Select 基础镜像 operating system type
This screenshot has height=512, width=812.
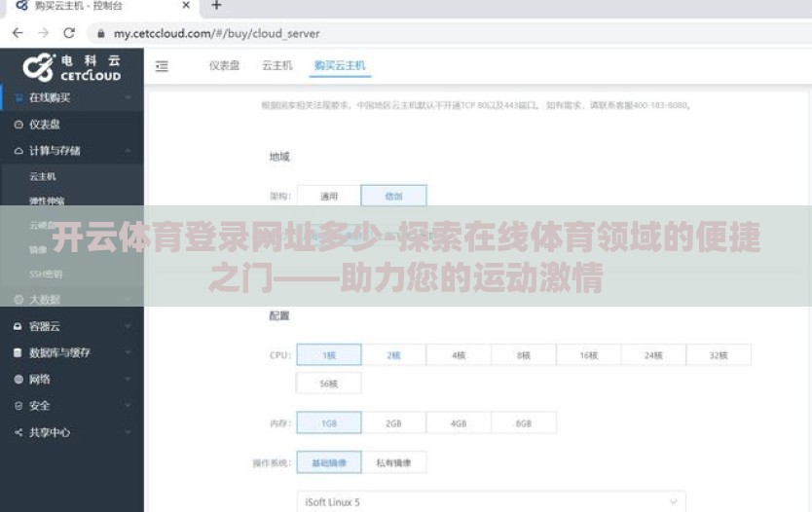(329, 462)
